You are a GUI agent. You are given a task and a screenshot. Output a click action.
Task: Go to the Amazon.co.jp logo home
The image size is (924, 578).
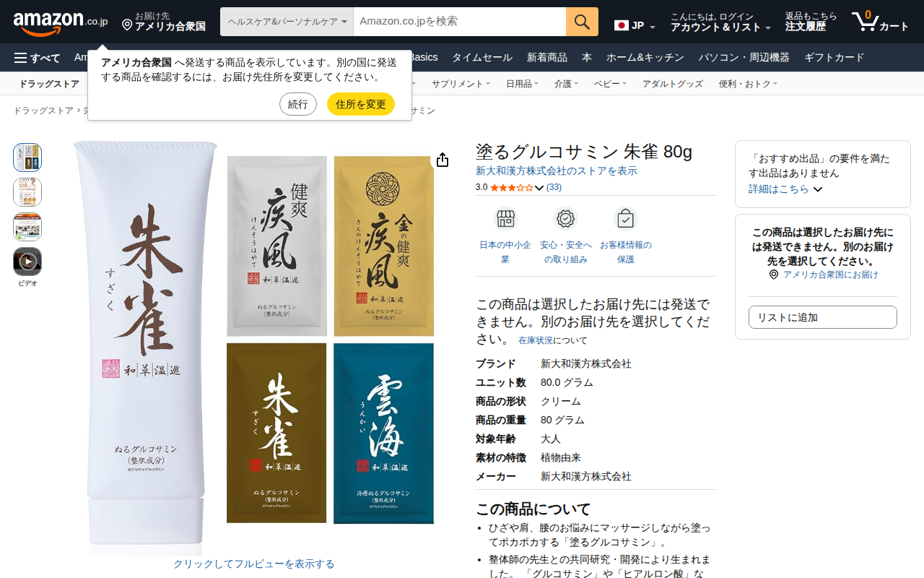(x=61, y=22)
